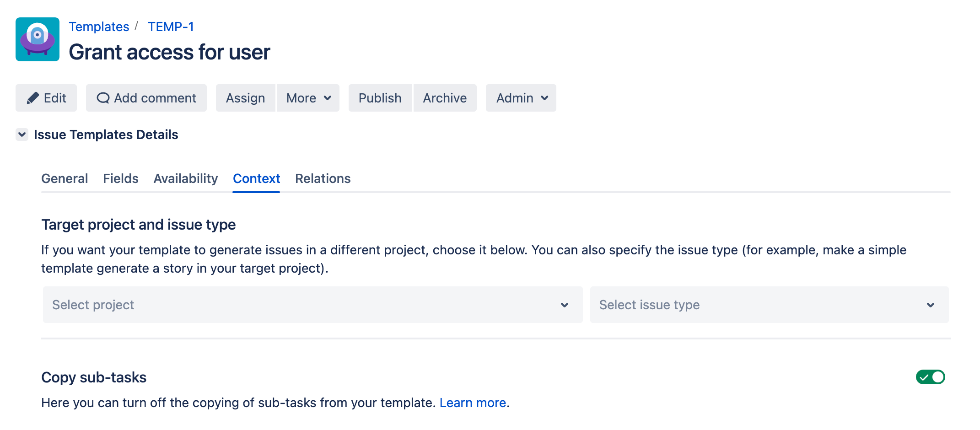The image size is (980, 430).
Task: Disable the Copy sub-tasks toggle
Action: click(931, 377)
